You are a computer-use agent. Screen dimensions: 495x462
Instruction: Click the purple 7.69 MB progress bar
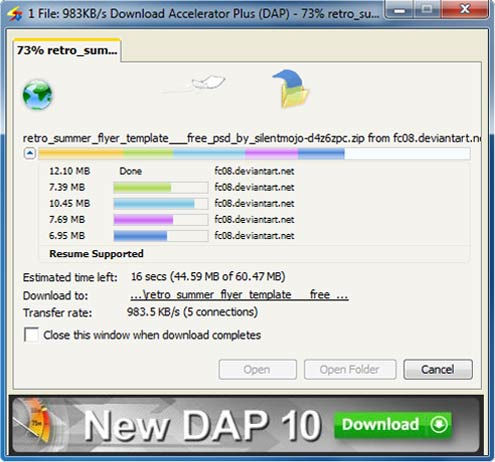pos(161,220)
